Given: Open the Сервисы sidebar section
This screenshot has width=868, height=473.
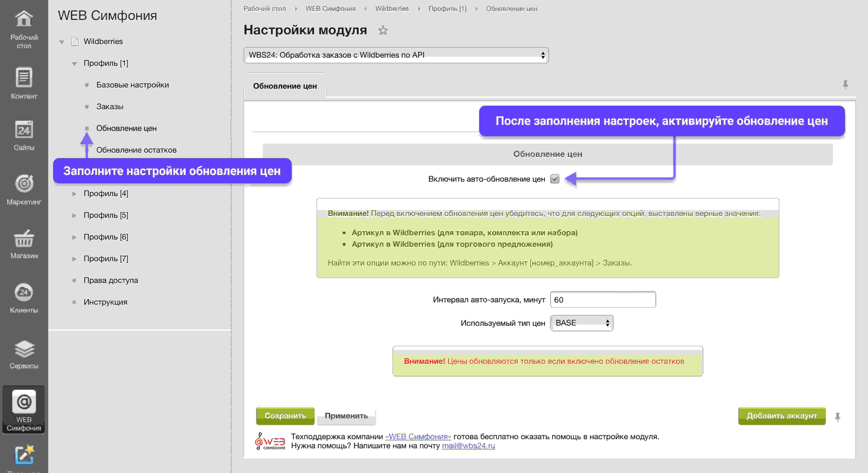Looking at the screenshot, I should tap(24, 354).
